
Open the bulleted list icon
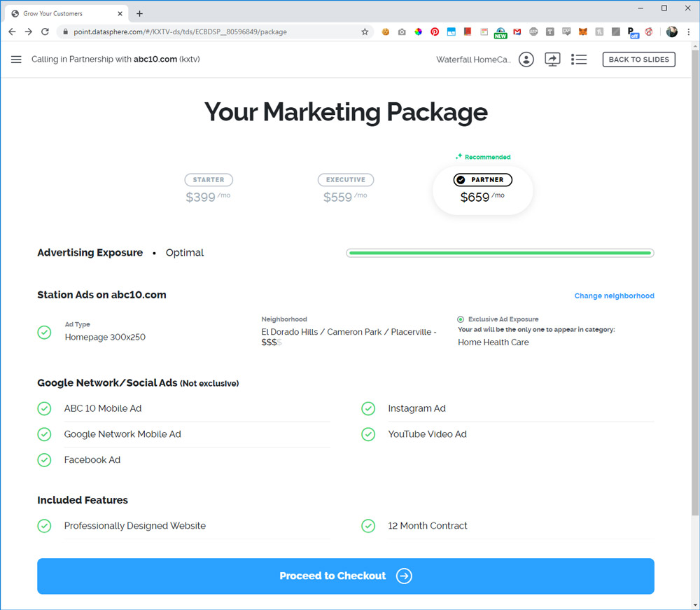[579, 60]
